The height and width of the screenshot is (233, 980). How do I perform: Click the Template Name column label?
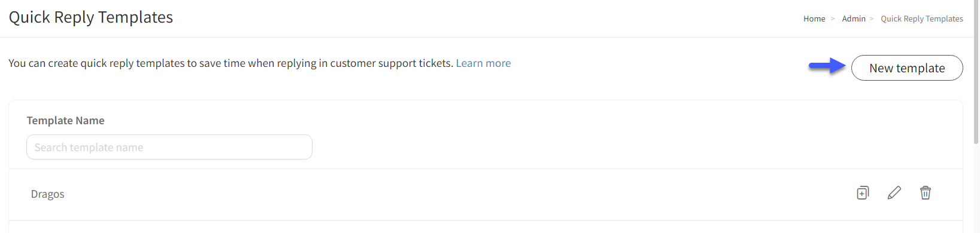pyautogui.click(x=66, y=121)
